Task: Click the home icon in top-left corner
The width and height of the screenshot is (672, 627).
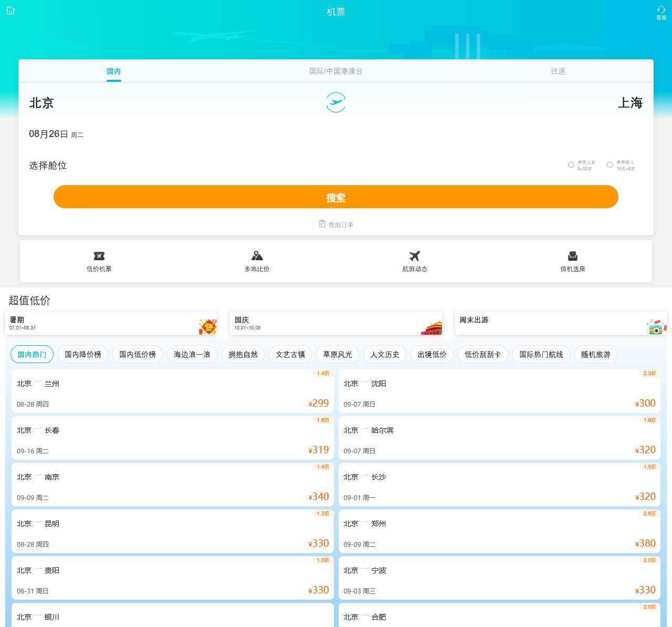Action: tap(10, 10)
